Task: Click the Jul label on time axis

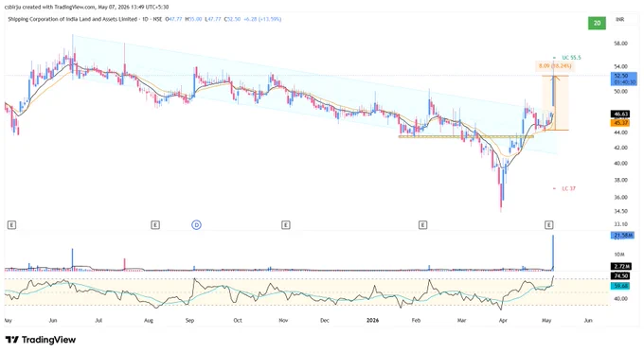Action: click(x=98, y=320)
